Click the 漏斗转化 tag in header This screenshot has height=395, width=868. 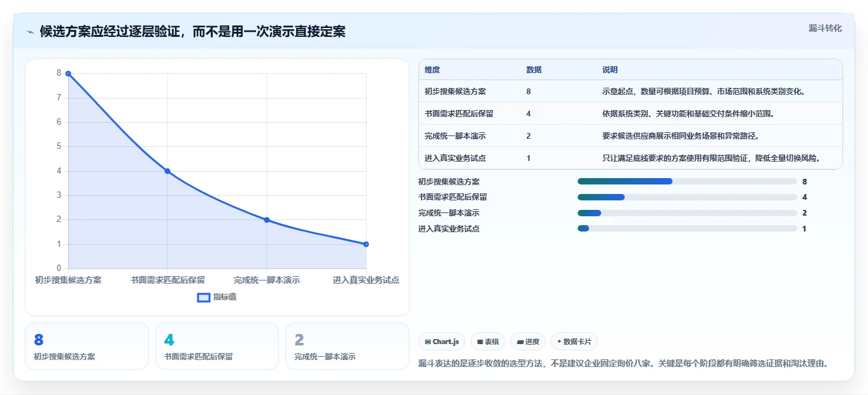(x=825, y=28)
